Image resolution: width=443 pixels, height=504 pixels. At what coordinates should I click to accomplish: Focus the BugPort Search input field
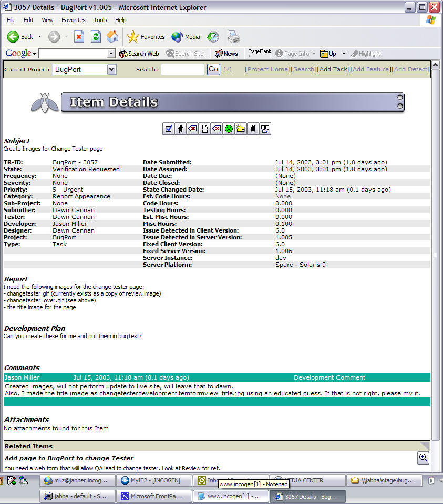182,69
